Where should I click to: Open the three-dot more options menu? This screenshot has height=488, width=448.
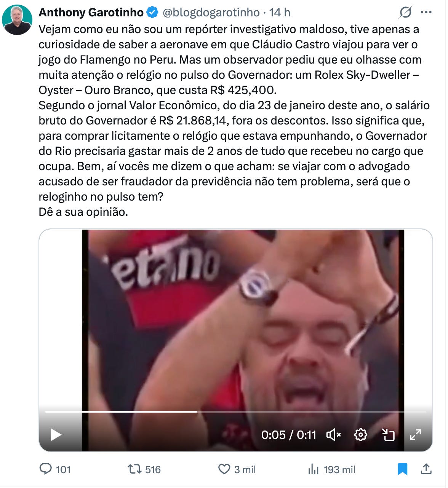[x=426, y=13]
